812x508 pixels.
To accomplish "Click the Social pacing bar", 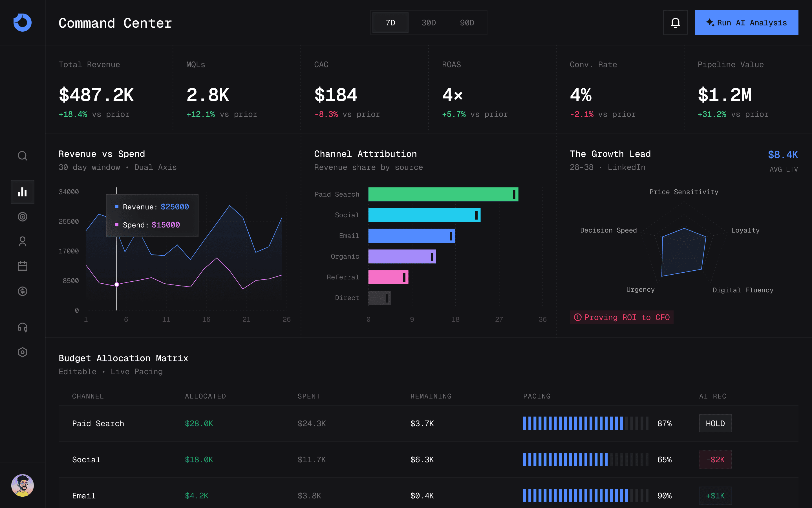I will pyautogui.click(x=586, y=459).
